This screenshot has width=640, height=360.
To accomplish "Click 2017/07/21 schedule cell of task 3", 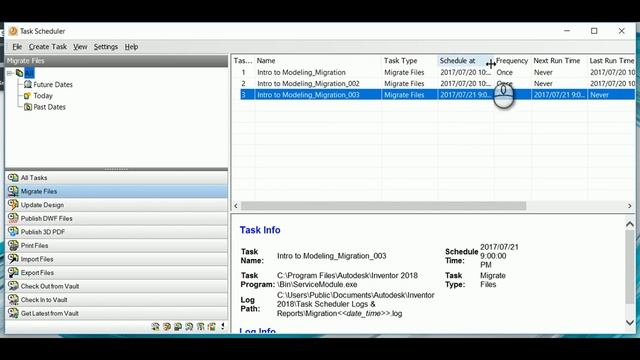I will coord(465,95).
